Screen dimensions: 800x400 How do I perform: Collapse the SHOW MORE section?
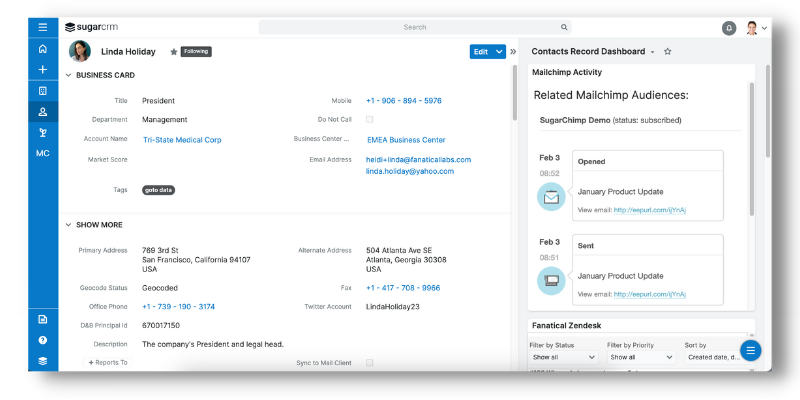click(x=68, y=224)
